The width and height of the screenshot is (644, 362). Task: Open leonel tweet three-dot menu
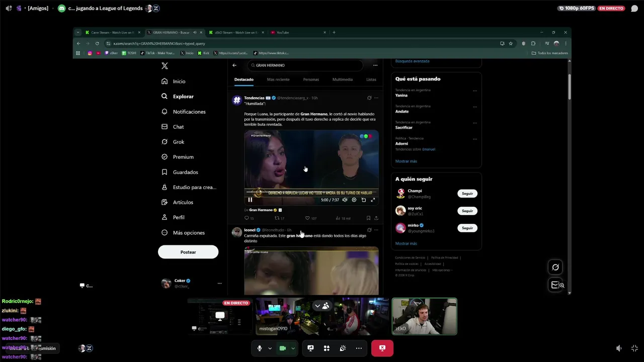click(376, 230)
